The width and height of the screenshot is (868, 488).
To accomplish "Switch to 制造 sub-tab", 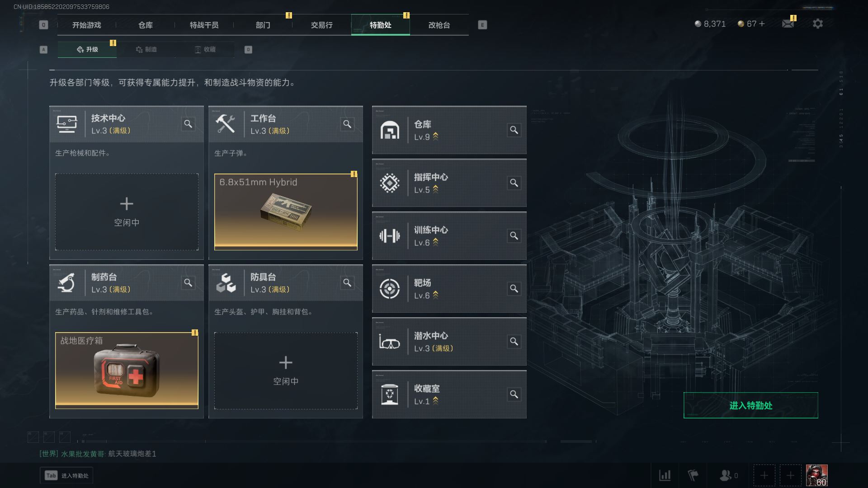I will [146, 49].
